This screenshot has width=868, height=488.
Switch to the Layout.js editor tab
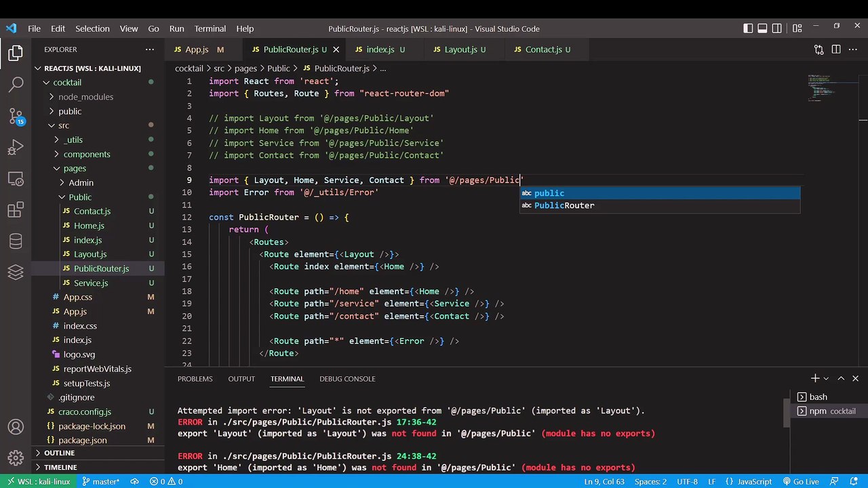(x=465, y=49)
